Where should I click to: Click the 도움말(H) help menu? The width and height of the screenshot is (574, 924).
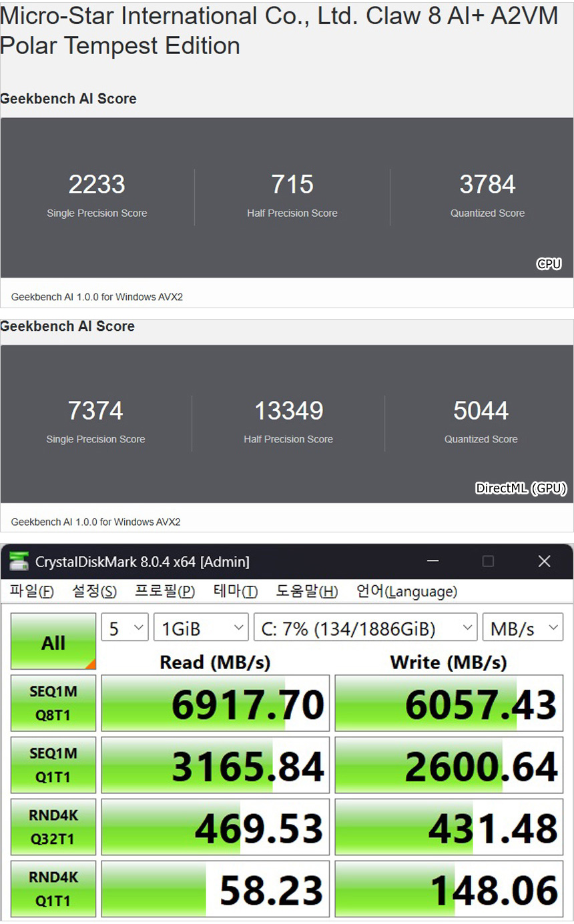click(x=307, y=592)
